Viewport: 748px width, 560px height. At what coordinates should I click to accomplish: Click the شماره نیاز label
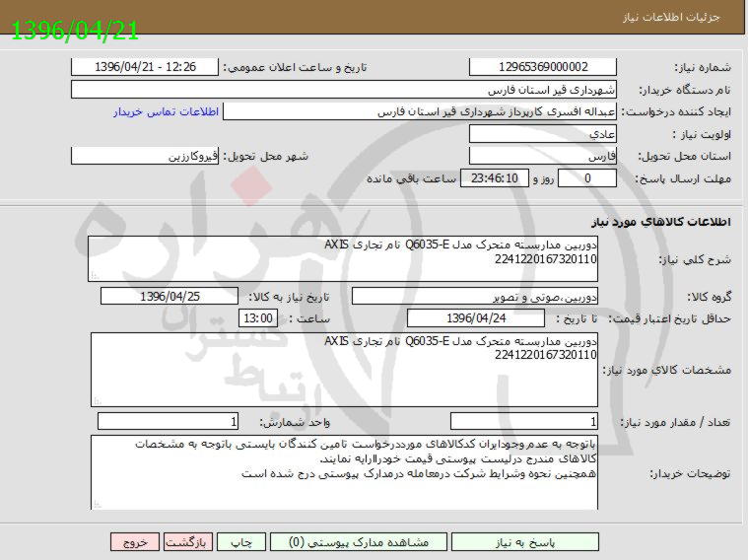click(x=703, y=67)
